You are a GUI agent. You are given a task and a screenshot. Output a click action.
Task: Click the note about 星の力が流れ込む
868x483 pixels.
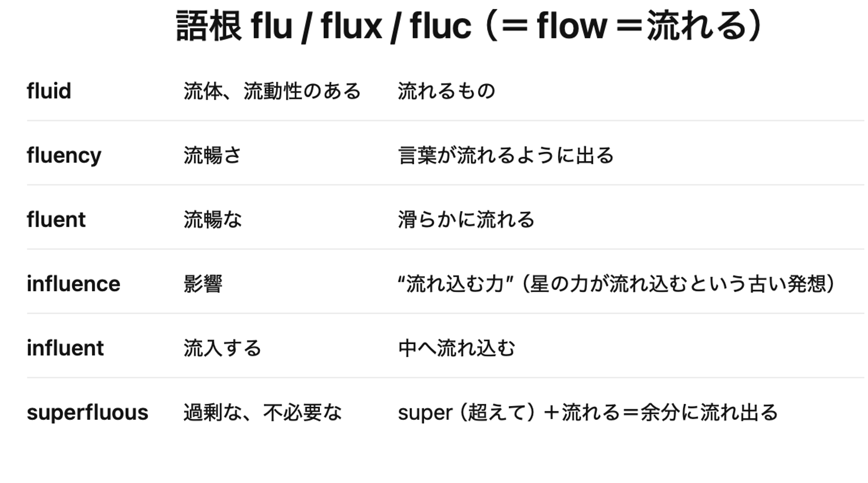pyautogui.click(x=616, y=284)
